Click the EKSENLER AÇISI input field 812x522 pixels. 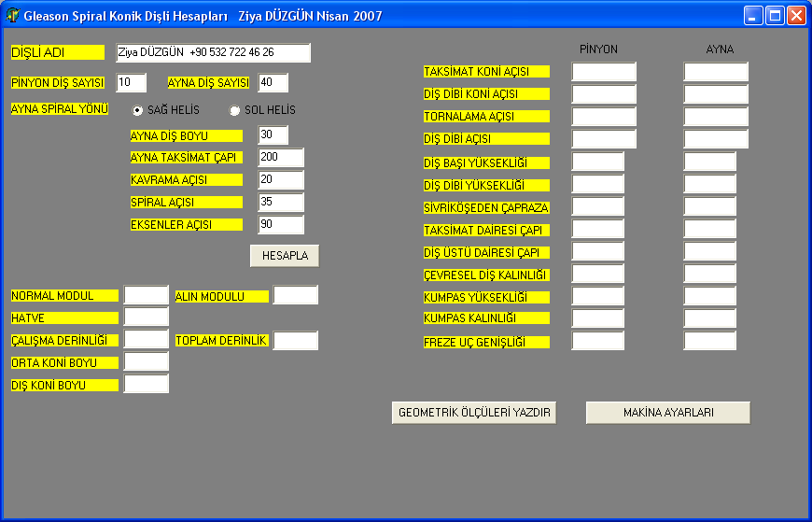click(x=281, y=225)
